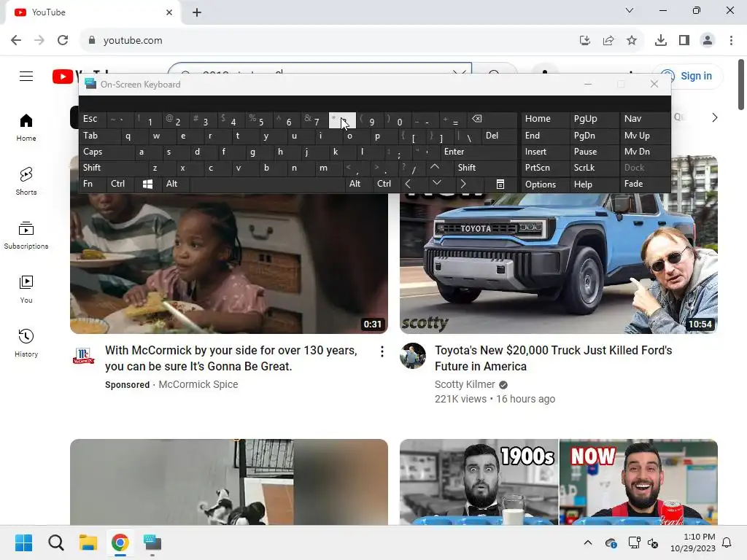Open Windows notifications bell

(727, 542)
